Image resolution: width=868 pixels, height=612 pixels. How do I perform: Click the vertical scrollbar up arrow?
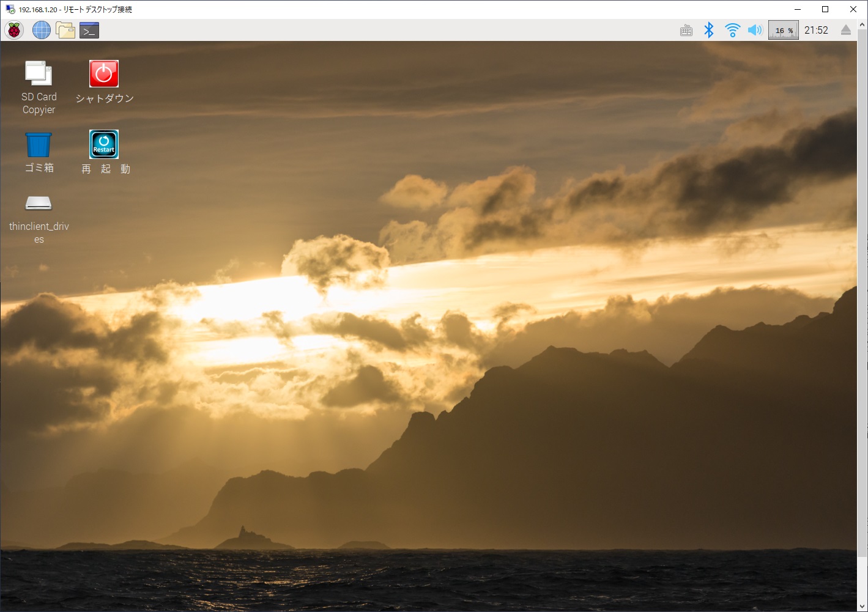[862, 24]
